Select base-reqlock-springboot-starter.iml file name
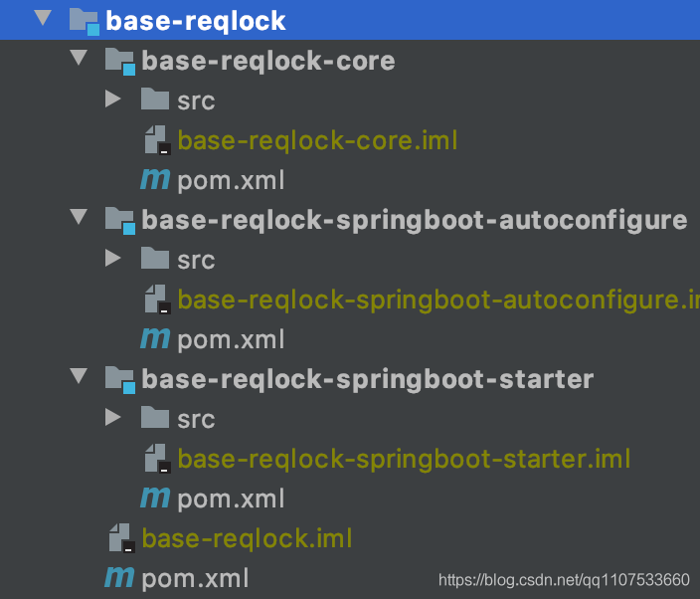This screenshot has width=700, height=599. (404, 459)
